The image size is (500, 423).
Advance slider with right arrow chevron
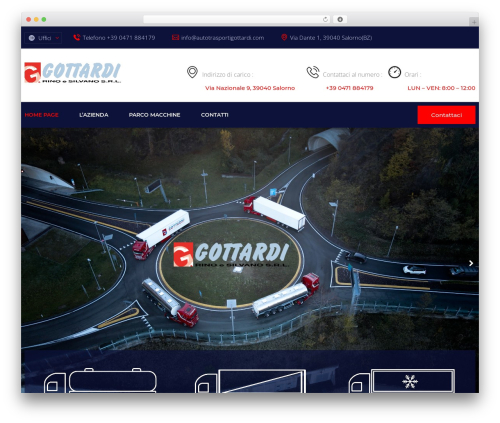[471, 263]
